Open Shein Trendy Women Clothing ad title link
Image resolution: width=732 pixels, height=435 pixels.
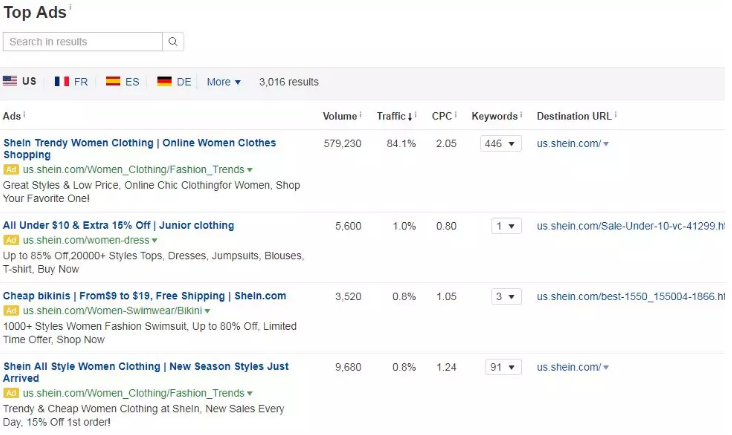[140, 148]
